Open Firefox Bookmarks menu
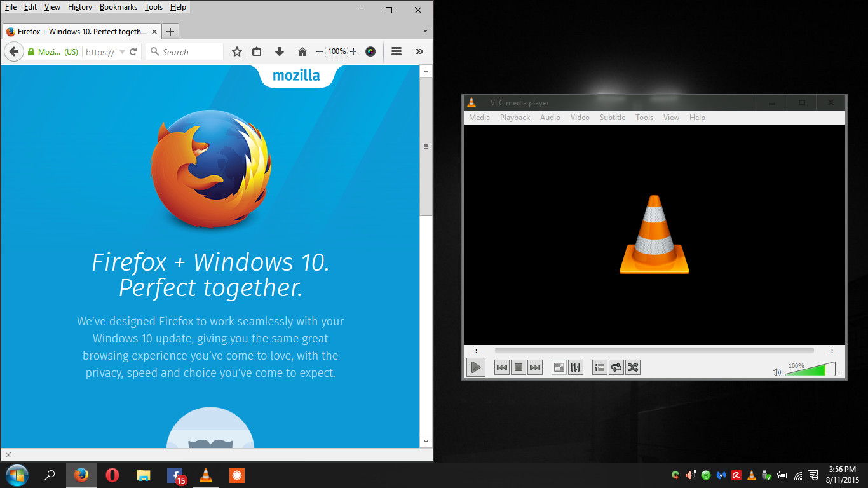 (118, 7)
